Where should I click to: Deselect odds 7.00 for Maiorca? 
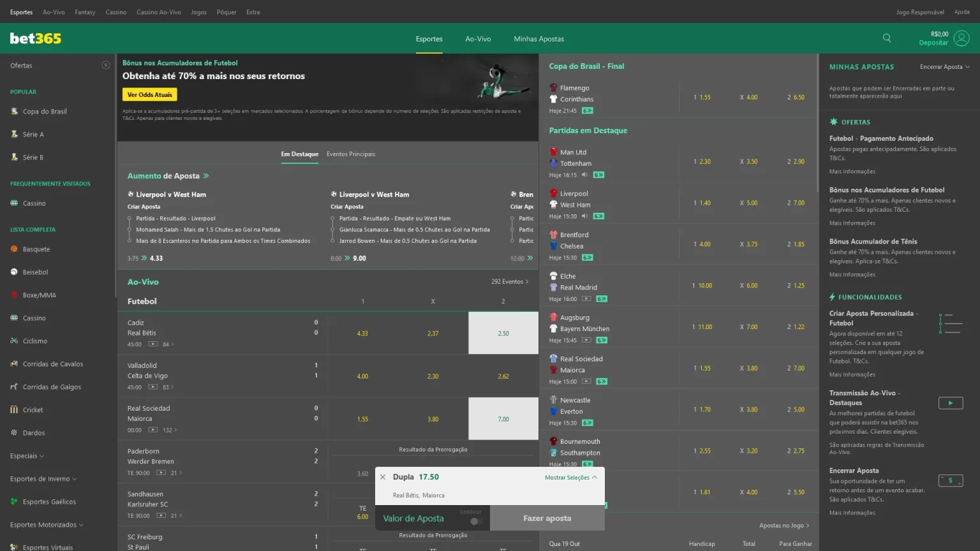point(503,419)
